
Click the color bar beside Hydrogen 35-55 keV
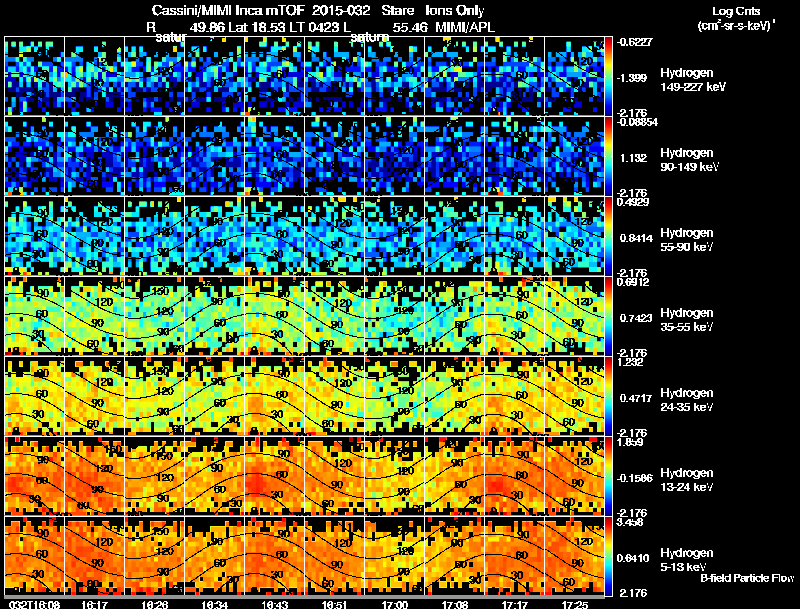608,316
